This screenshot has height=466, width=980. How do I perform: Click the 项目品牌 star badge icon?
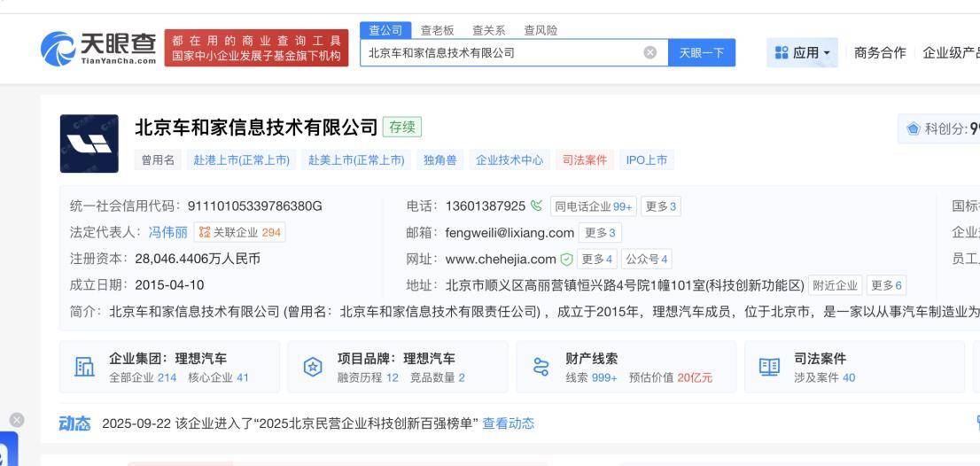(x=313, y=367)
